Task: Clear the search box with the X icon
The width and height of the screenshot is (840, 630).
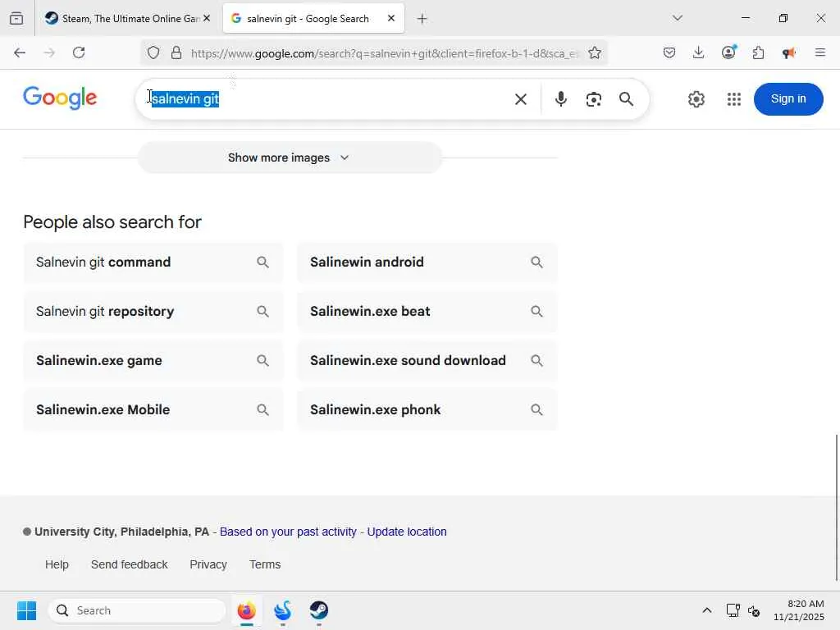Action: point(520,99)
